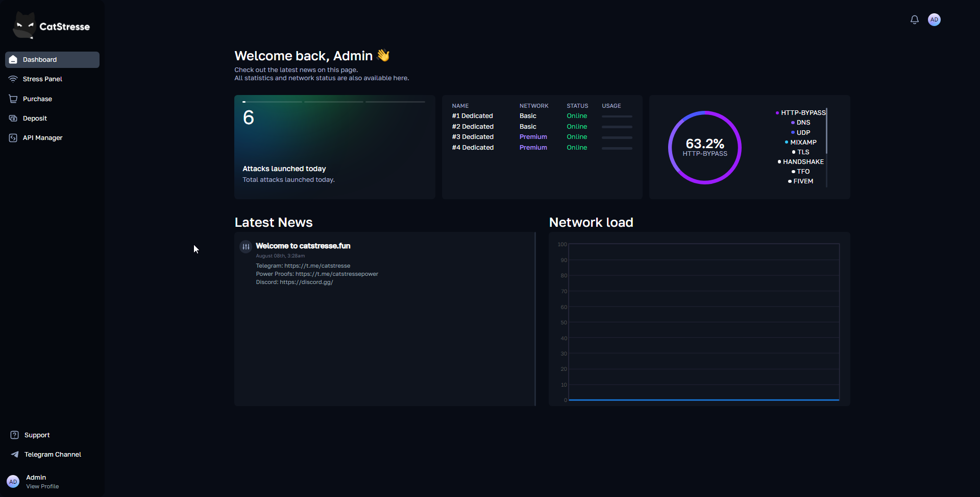This screenshot has width=980, height=497.
Task: Select the Purchase menu item
Action: tap(37, 99)
